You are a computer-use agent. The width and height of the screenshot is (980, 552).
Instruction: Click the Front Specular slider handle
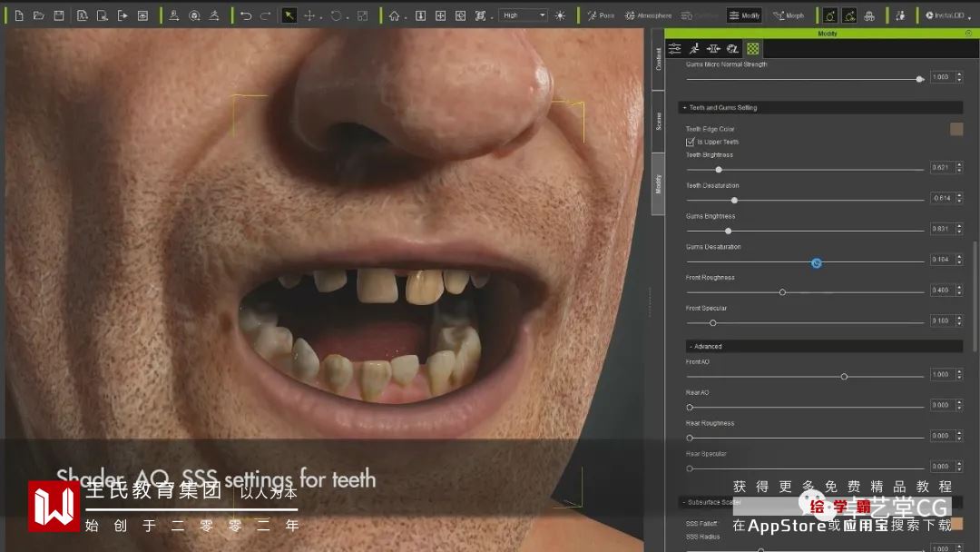click(713, 322)
